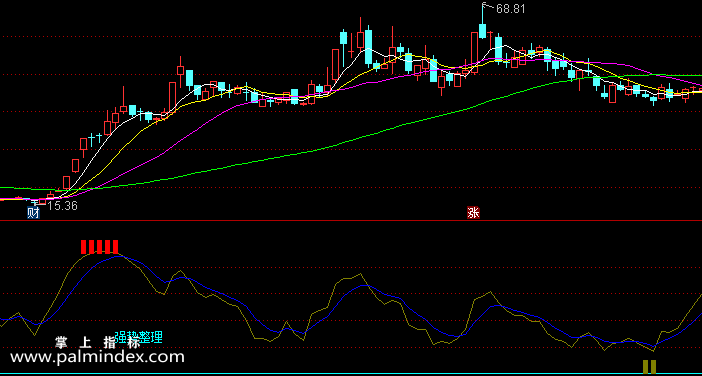Click the cyan 强势整理 label
The width and height of the screenshot is (702, 376).
coord(138,337)
